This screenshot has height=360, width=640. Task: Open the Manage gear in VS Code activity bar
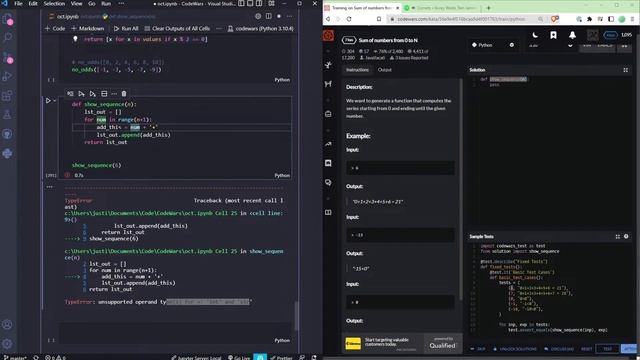pyautogui.click(x=7, y=344)
